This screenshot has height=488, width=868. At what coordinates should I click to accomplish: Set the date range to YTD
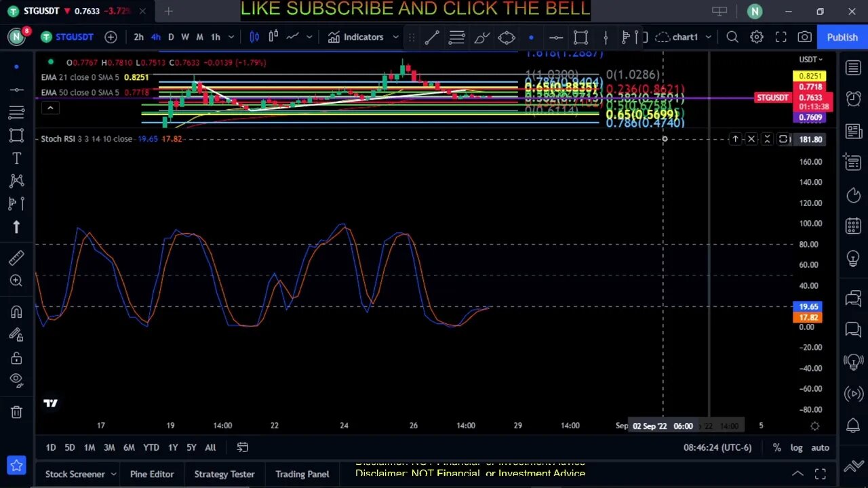pos(151,447)
